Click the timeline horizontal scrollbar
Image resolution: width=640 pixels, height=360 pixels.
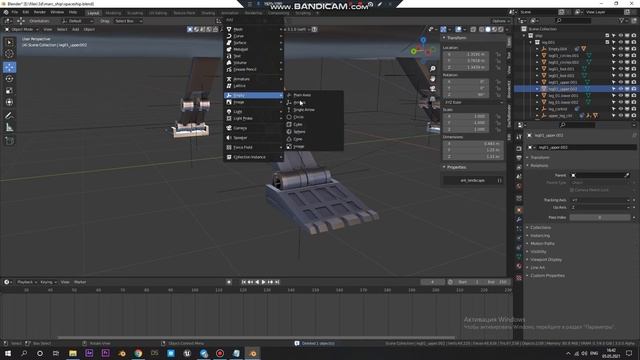[x=256, y=338]
